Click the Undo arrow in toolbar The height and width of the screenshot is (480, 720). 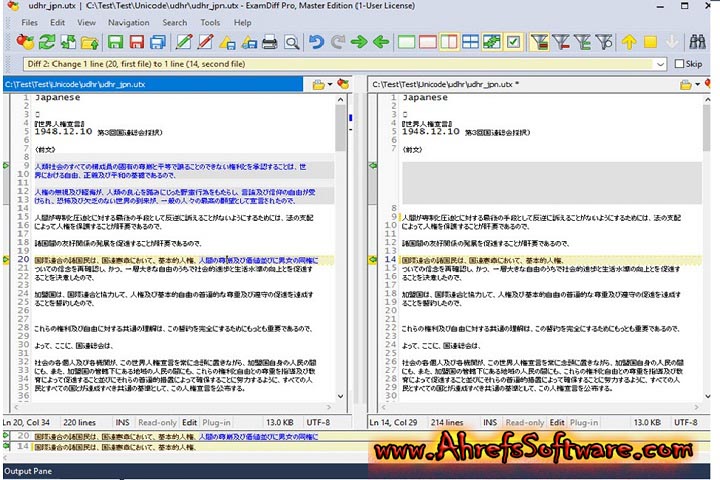click(316, 42)
